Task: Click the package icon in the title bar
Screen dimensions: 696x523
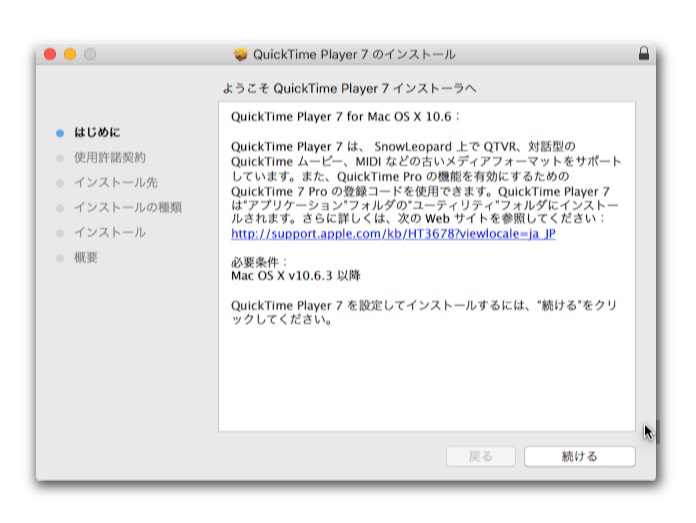Action: pos(240,54)
